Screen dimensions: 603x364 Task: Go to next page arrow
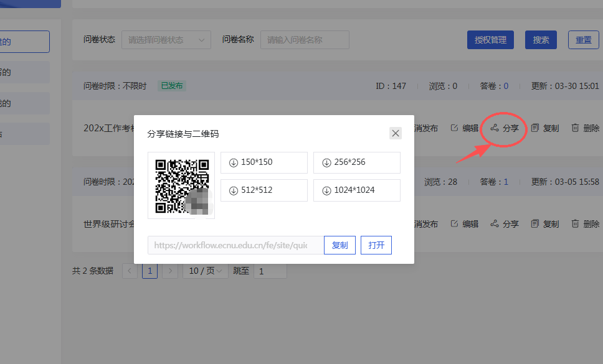[170, 271]
